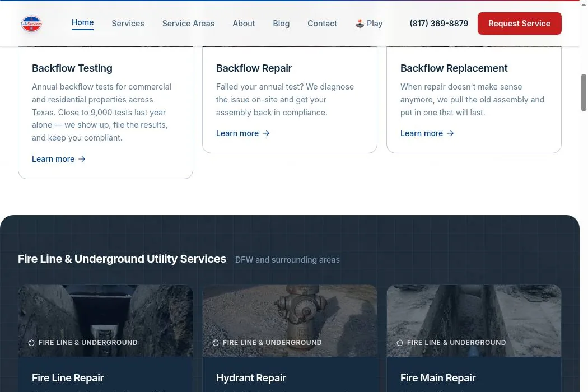Open the Backflow Replacement heading
588x392 pixels.
click(x=454, y=68)
